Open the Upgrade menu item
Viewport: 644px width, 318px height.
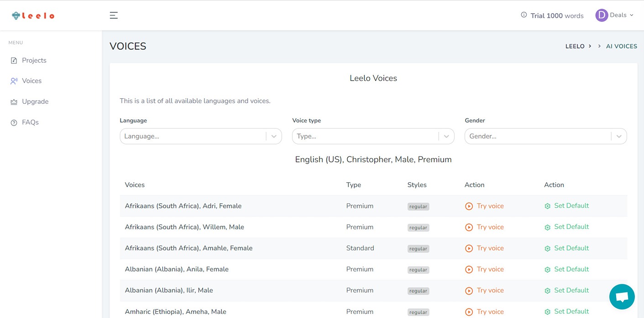[35, 101]
